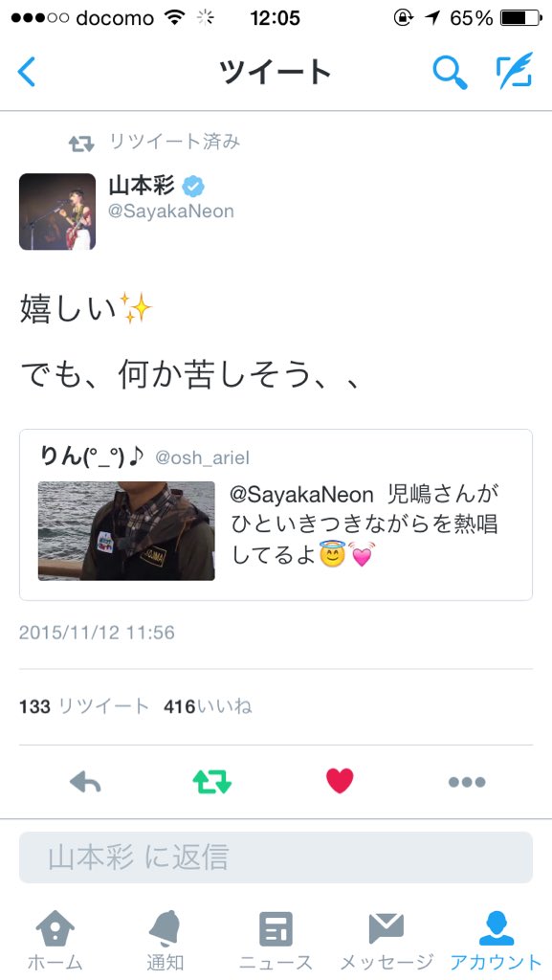Toggle the red heart like icon
This screenshot has height=980, width=552.
[340, 781]
